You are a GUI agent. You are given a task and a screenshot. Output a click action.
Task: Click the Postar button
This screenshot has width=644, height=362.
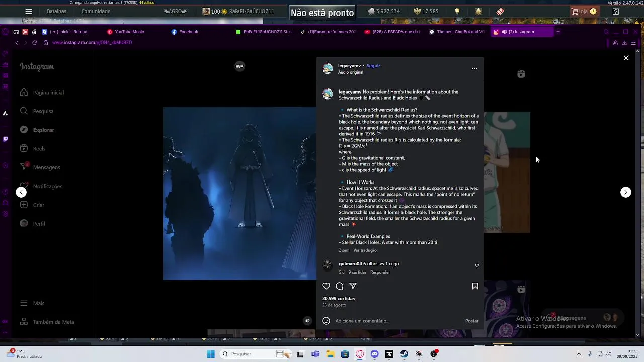[472, 321]
